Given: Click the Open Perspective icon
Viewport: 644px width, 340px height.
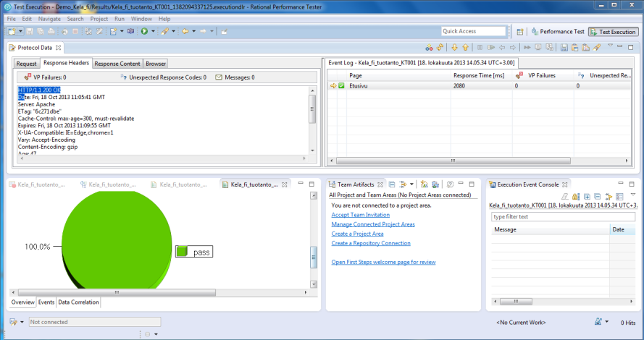Looking at the screenshot, I should [520, 32].
